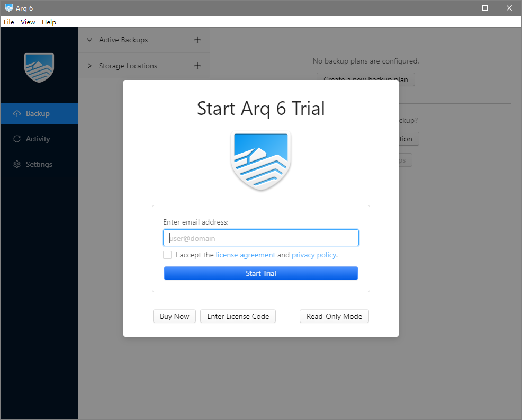Image resolution: width=522 pixels, height=420 pixels.
Task: Open the File menu
Action: coord(9,22)
